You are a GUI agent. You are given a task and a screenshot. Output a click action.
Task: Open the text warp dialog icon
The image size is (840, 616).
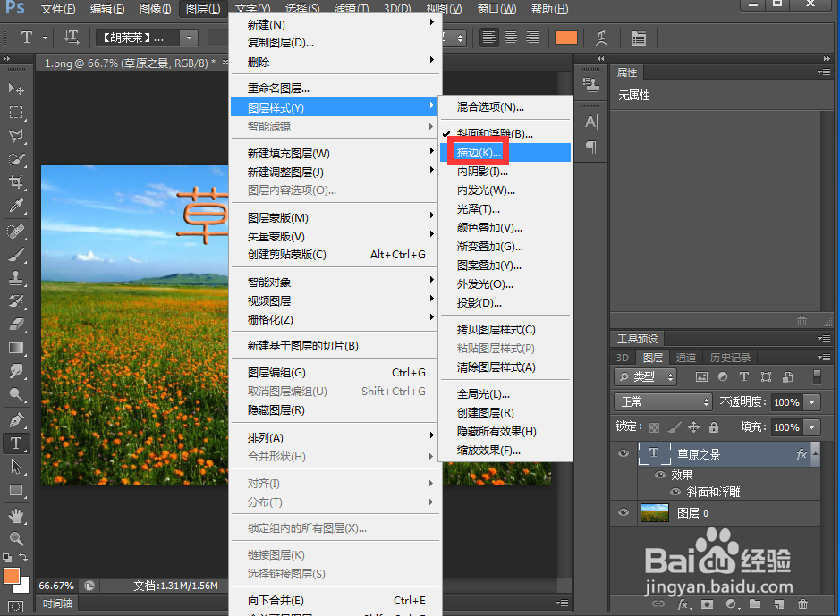tap(600, 38)
